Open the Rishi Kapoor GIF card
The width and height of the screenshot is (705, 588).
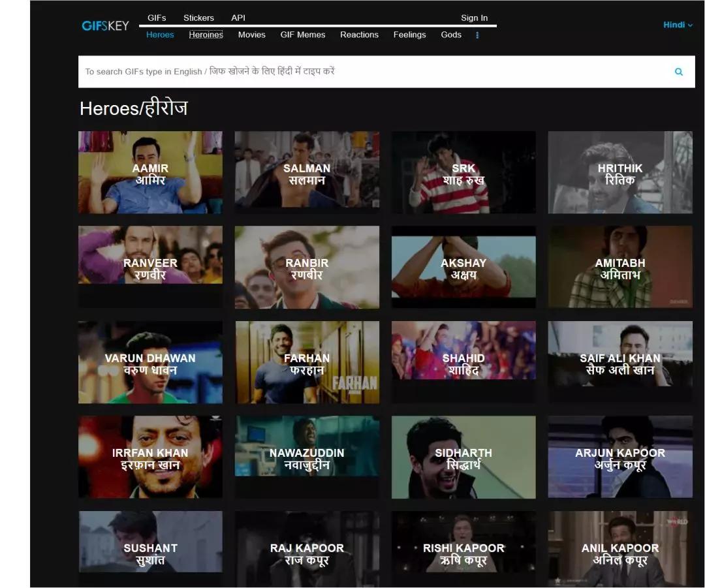click(x=463, y=549)
